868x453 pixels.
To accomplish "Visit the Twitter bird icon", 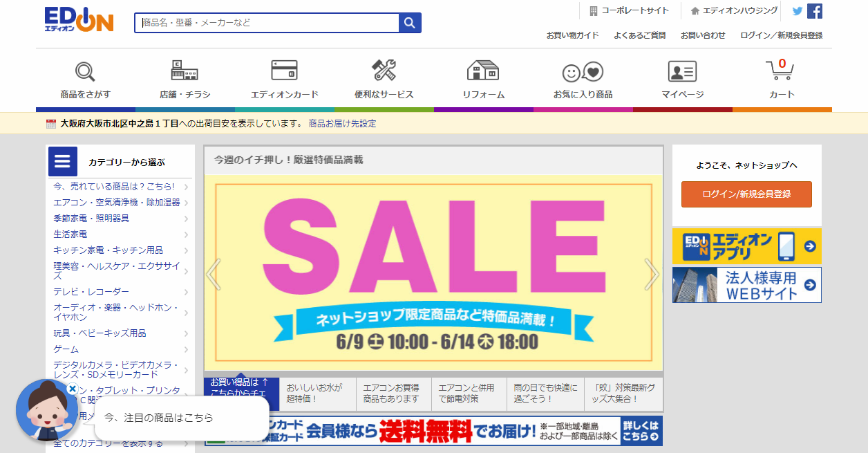I will click(x=798, y=11).
